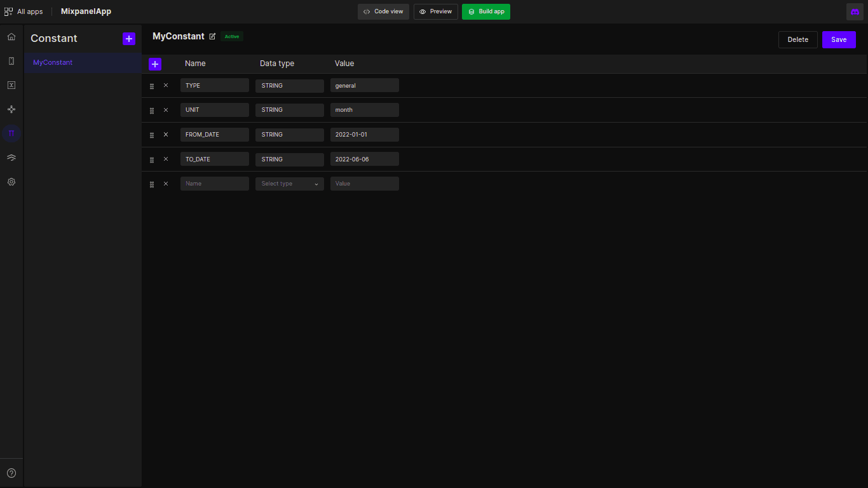
Task: Click the workflows icon in the left sidebar
Action: (x=11, y=109)
